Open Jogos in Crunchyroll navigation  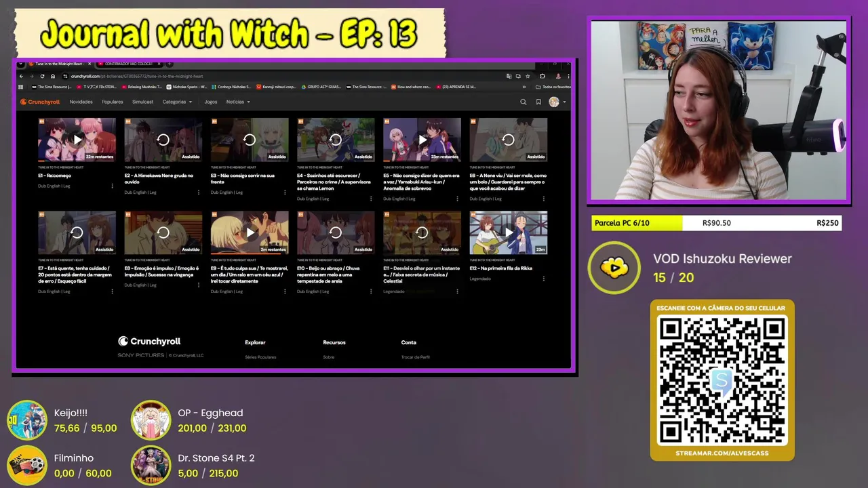pos(211,102)
